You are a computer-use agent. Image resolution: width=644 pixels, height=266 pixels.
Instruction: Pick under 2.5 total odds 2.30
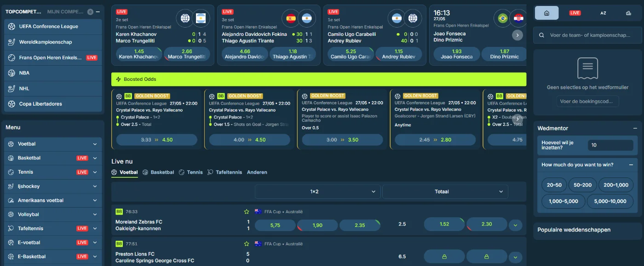[487, 224]
